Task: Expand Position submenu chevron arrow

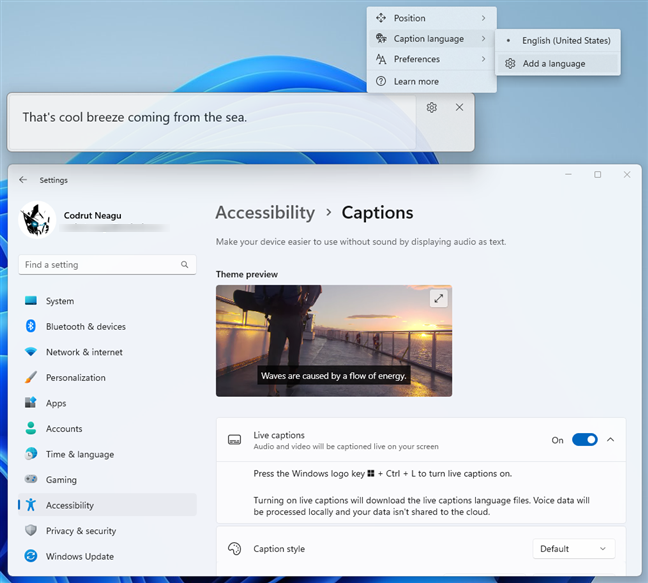Action: pos(483,18)
